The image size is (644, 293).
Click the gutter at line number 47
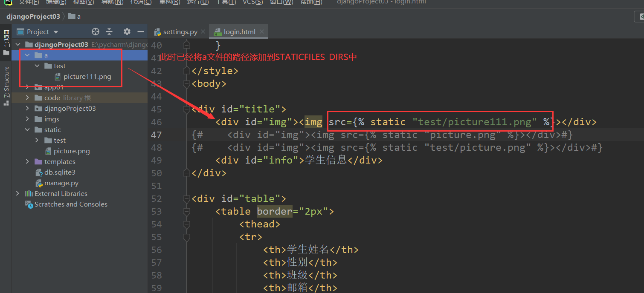(157, 135)
